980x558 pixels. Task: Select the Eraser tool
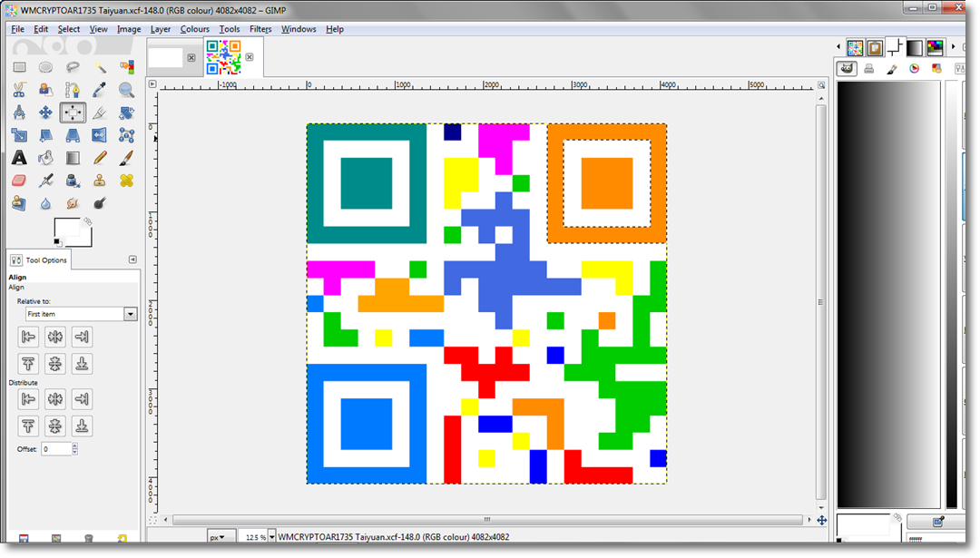tap(19, 181)
